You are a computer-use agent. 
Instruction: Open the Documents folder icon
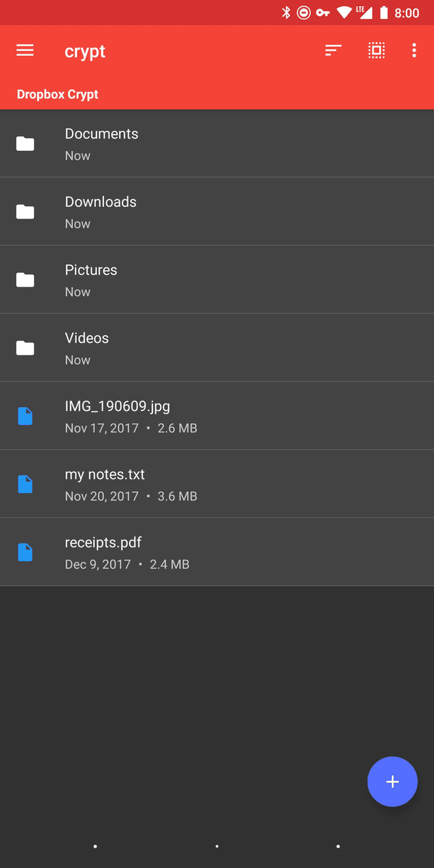click(24, 144)
